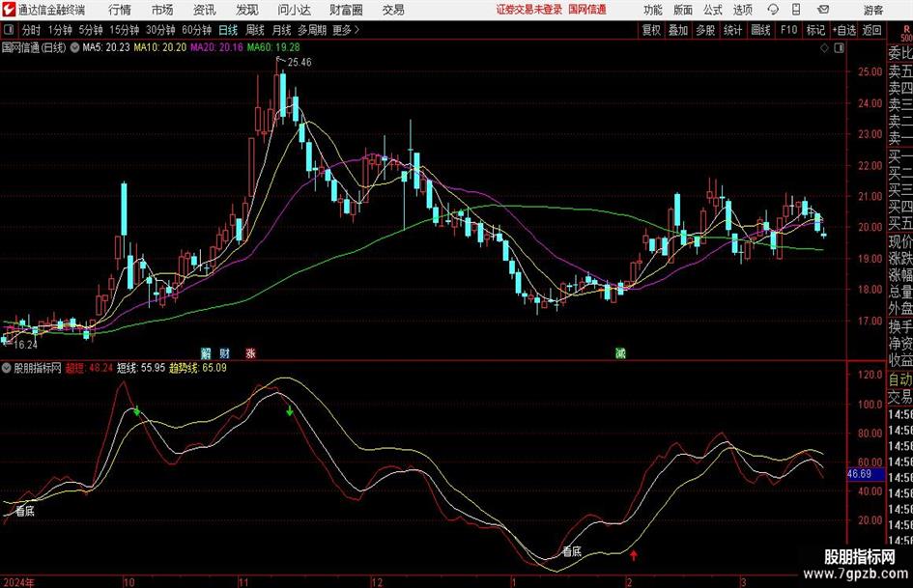
Task: Click the red up arrow buy signal
Action: [634, 555]
